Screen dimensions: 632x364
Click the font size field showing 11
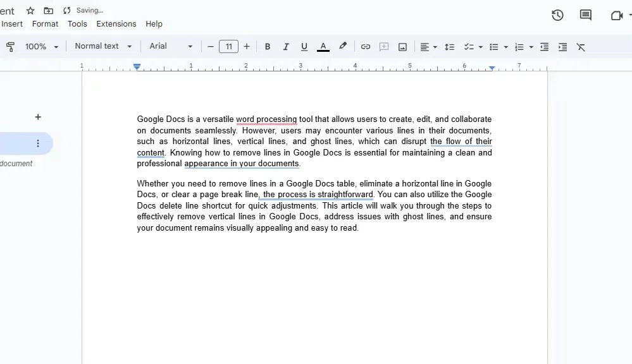pos(228,47)
